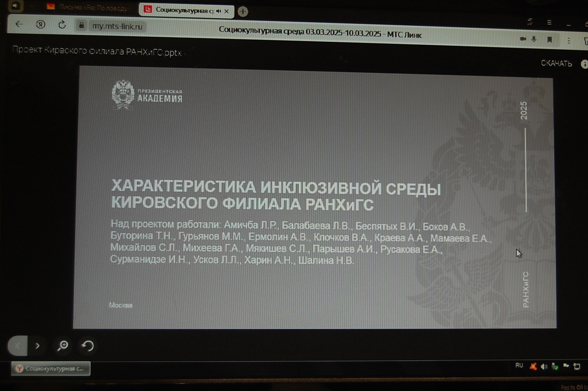
Task: Rotate the slide with the circular arrow icon
Action: click(88, 346)
